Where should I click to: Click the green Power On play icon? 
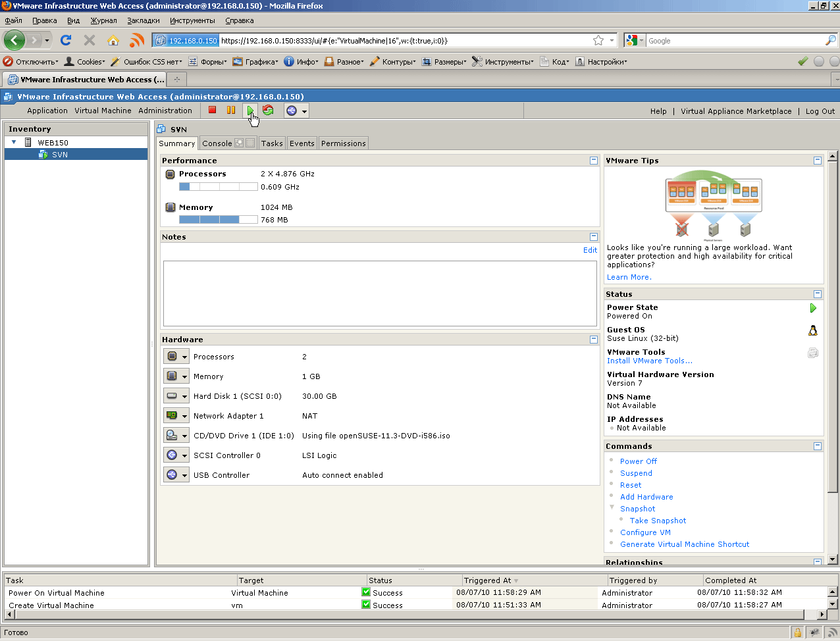[x=250, y=111]
